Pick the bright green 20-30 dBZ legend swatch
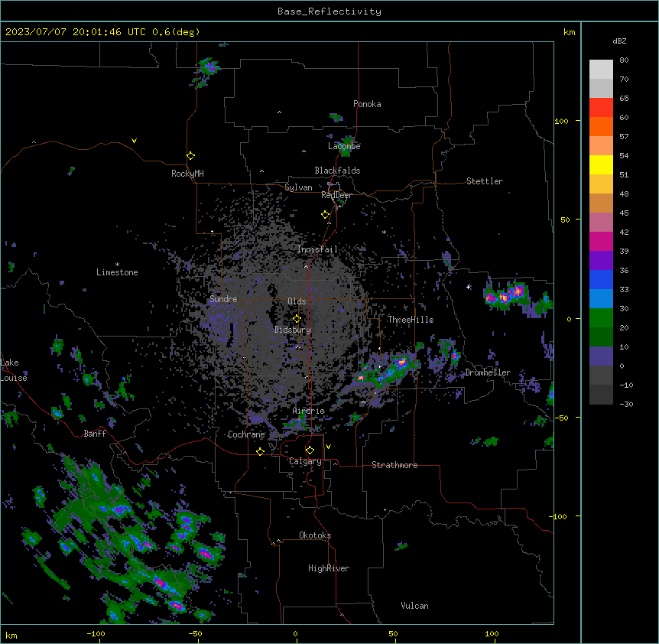 [601, 318]
